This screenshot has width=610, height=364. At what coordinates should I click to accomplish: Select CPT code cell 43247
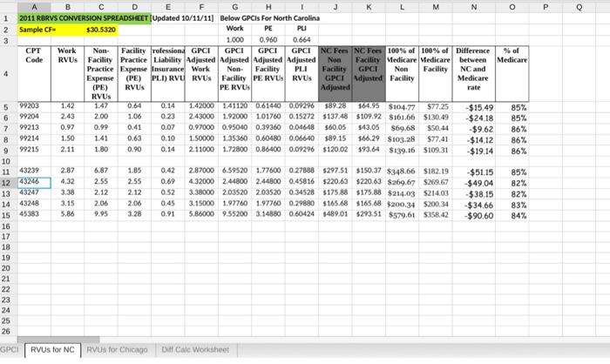tap(34, 193)
